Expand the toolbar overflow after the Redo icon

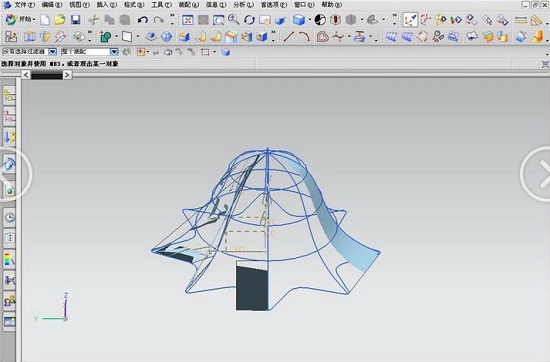(172, 19)
